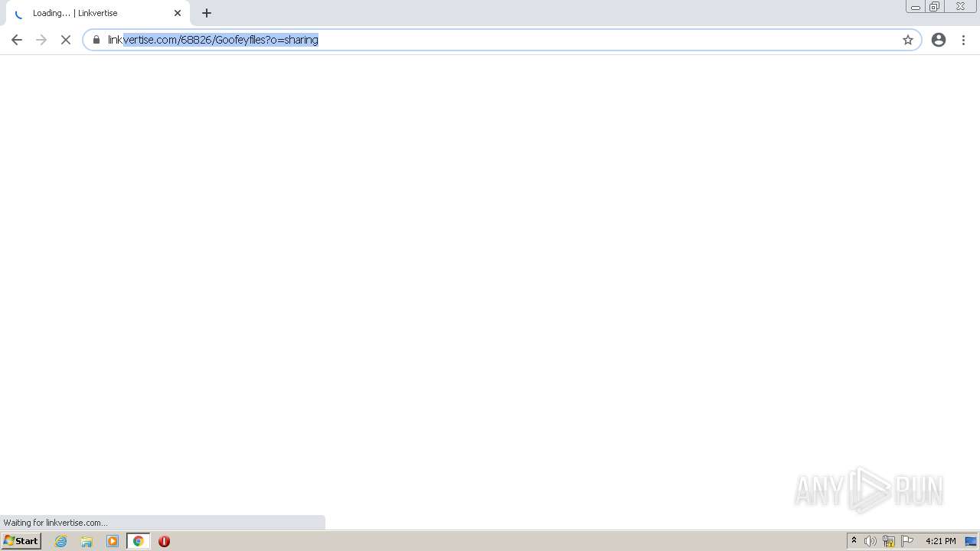
Task: Open Windows Media Player from the taskbar
Action: click(113, 541)
